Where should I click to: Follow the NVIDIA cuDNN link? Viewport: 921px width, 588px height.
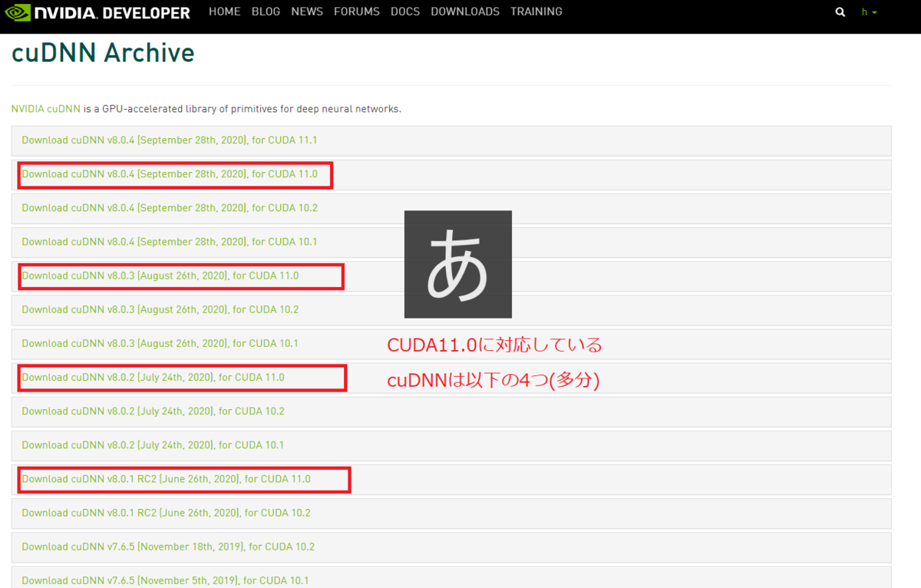(x=46, y=109)
